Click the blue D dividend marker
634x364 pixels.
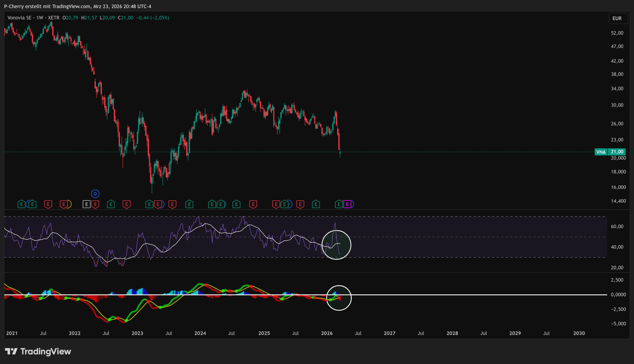click(x=95, y=194)
